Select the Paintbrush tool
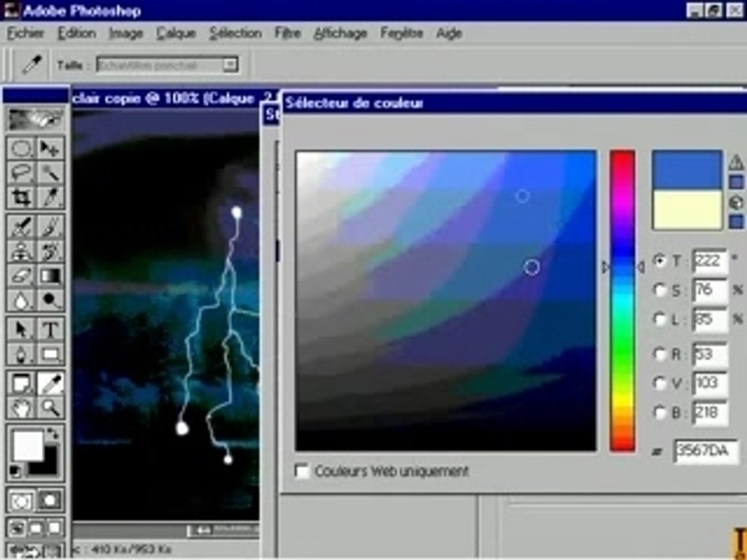Viewport: 747px width, 560px height. 50,226
